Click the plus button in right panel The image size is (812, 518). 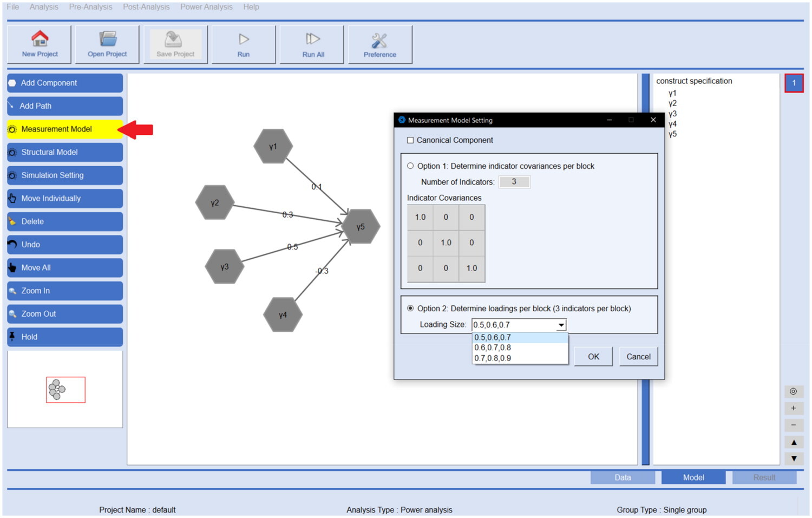793,408
